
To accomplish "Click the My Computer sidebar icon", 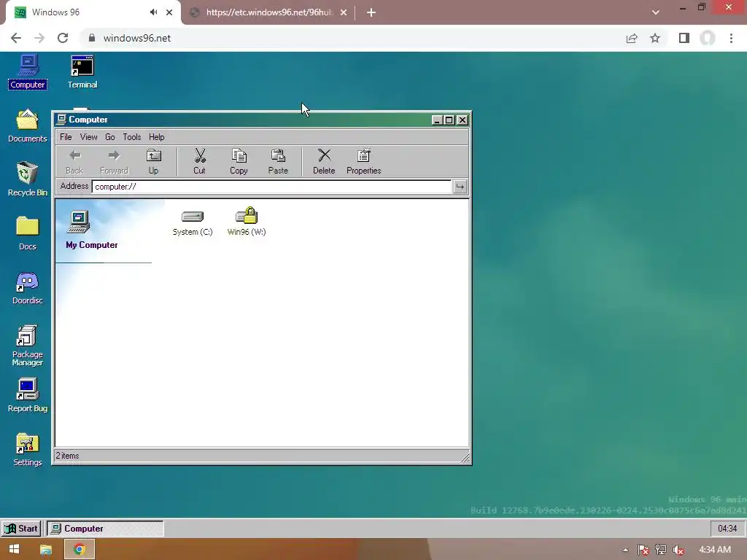I will 79,222.
